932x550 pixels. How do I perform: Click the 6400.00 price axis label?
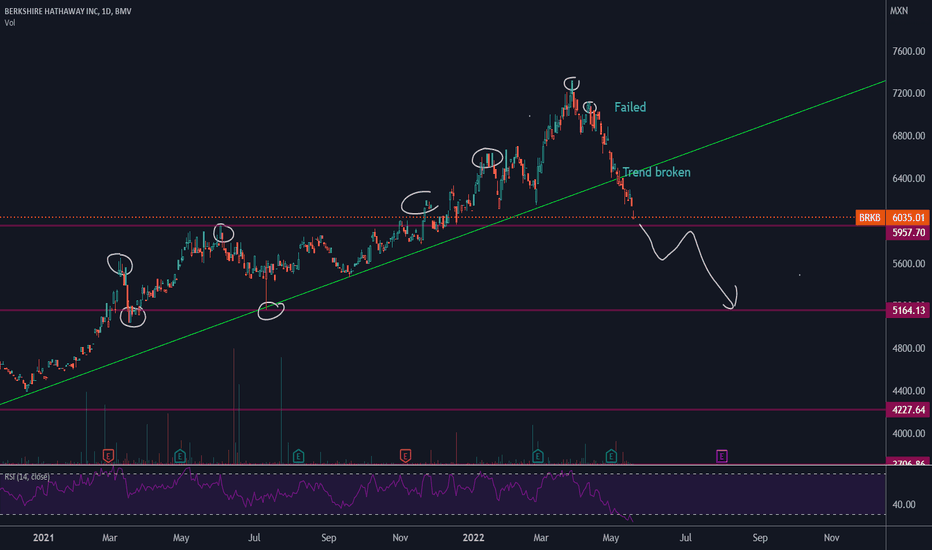pos(908,178)
